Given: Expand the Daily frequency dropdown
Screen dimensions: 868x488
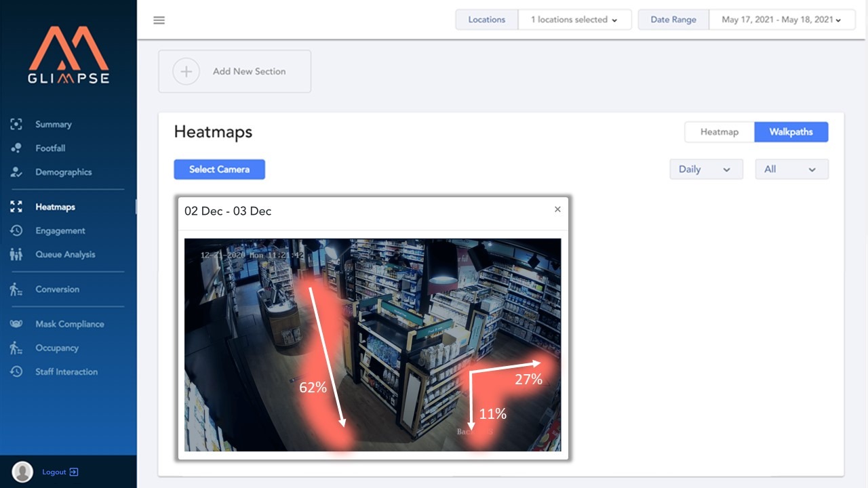Looking at the screenshot, I should [x=706, y=169].
